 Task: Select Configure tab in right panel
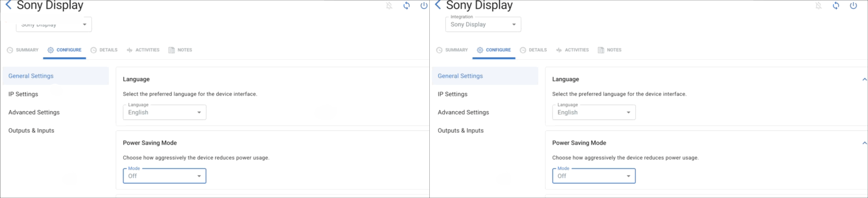point(494,50)
